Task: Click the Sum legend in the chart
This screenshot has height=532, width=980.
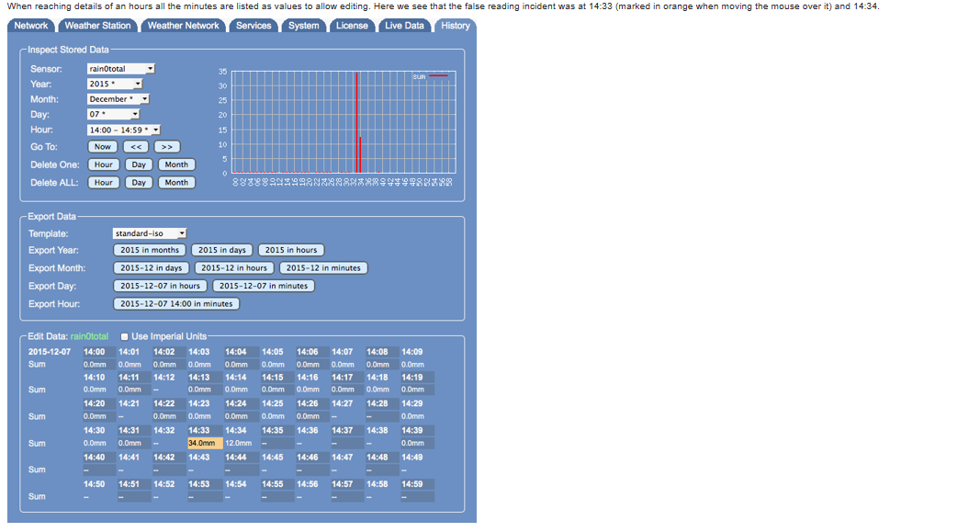Action: (430, 76)
